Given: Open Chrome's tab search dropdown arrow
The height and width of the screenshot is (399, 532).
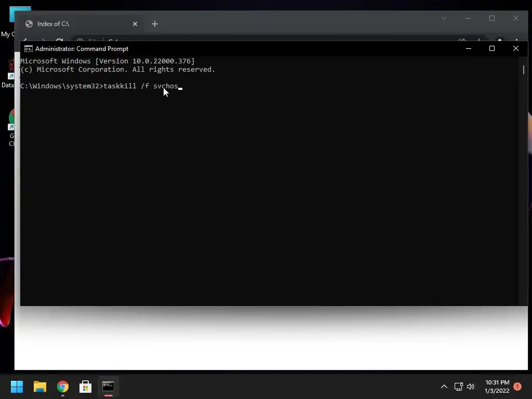Looking at the screenshot, I should [x=444, y=18].
